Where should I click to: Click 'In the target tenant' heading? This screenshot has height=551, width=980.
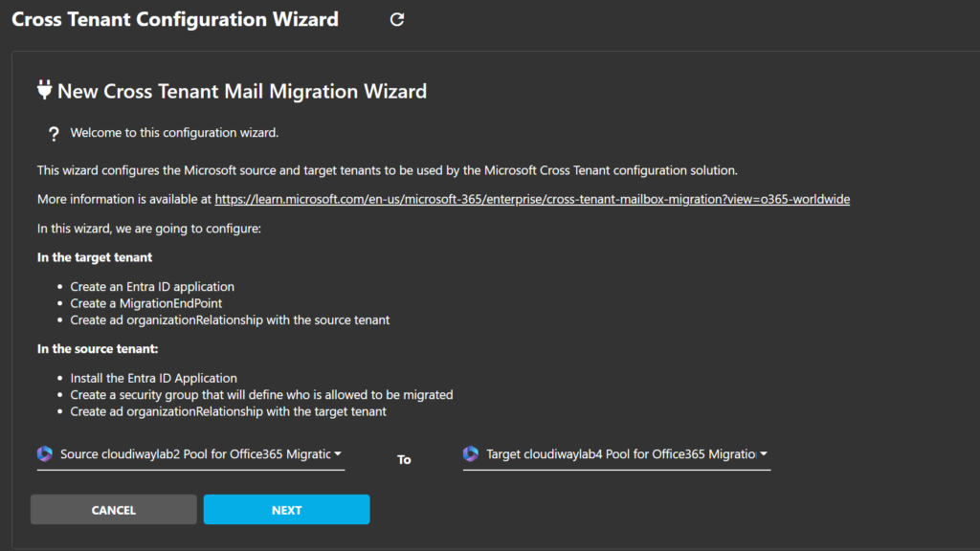click(x=95, y=257)
